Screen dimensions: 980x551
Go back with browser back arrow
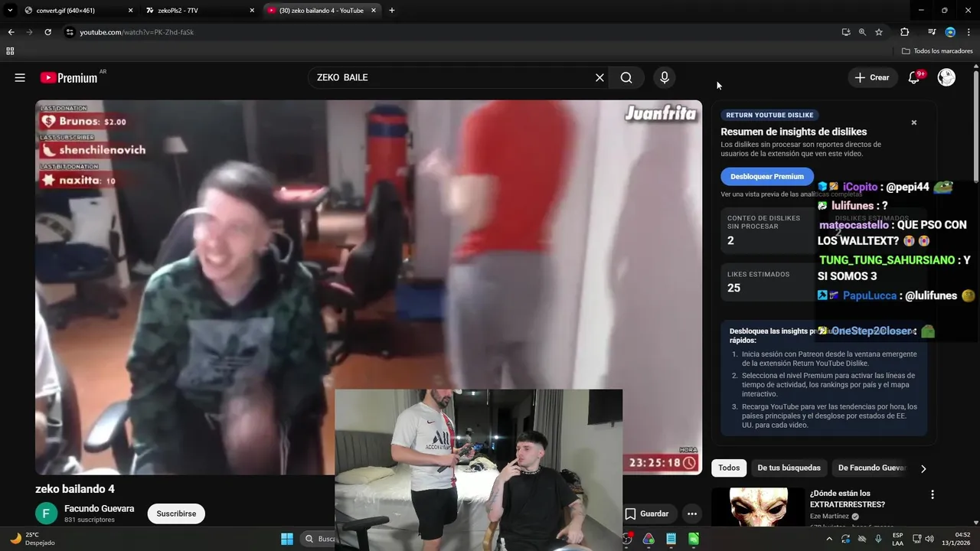(11, 32)
